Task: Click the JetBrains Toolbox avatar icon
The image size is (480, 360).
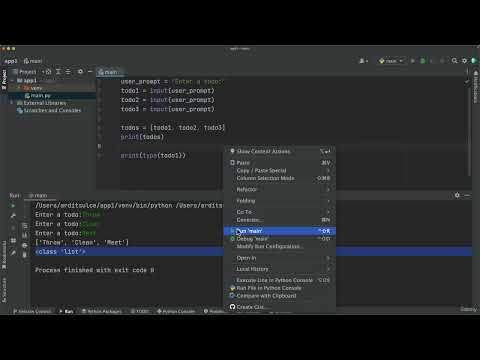Action: (474, 61)
